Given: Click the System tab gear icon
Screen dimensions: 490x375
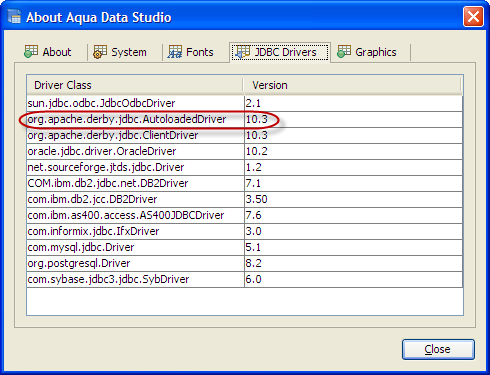Looking at the screenshot, I should click(x=100, y=52).
